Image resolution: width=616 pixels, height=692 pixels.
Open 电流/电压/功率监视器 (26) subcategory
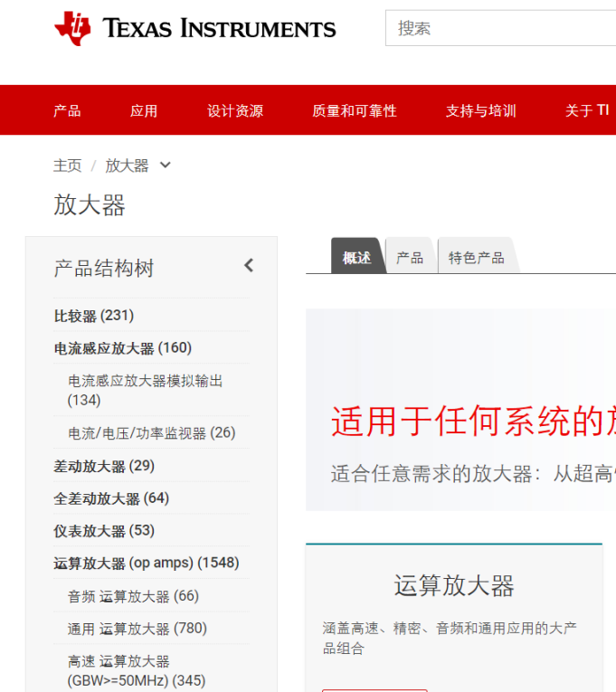(151, 433)
